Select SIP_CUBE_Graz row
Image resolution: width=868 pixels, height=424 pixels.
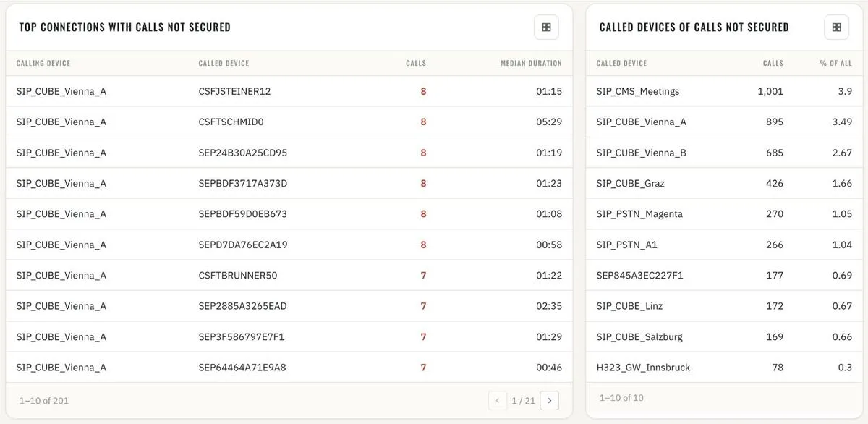click(724, 183)
